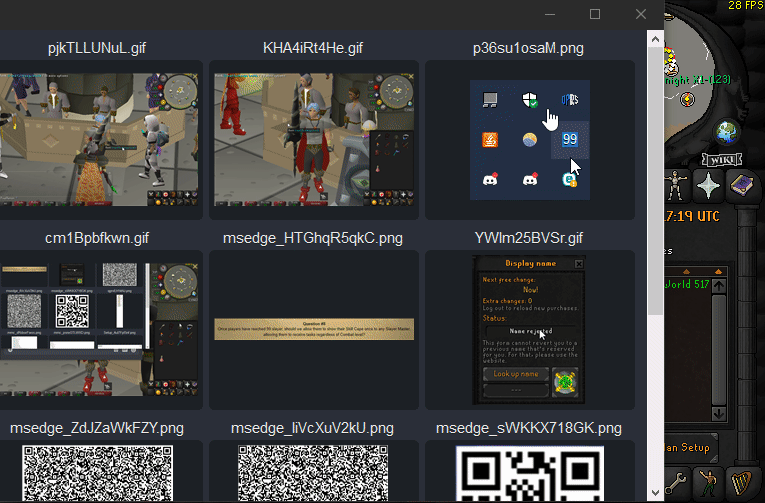
Task: Select the p36su1osaM.png tray icons thumbnail
Action: 530,140
